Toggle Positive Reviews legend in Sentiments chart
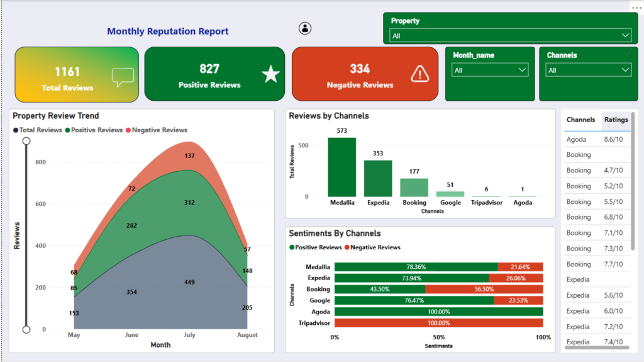 click(316, 247)
